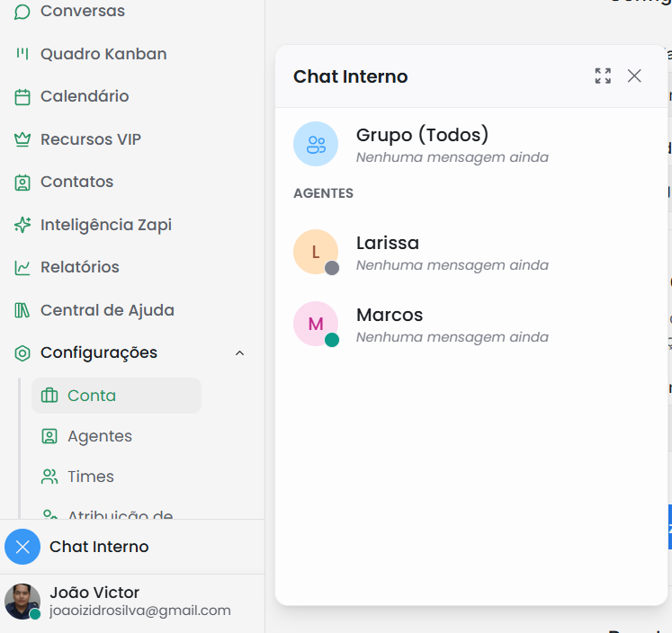Viewport: 672px width, 633px height.
Task: Close the Chat Interno panel
Action: point(634,76)
